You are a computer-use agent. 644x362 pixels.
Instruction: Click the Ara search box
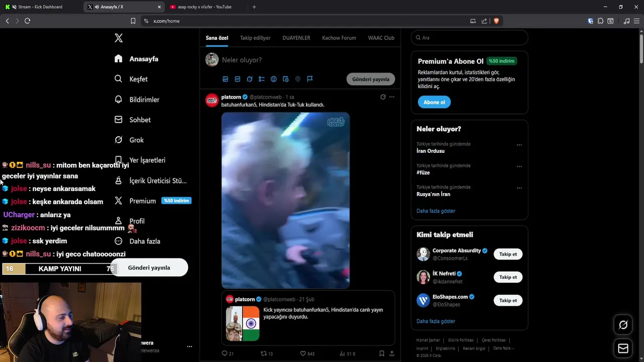click(469, 38)
